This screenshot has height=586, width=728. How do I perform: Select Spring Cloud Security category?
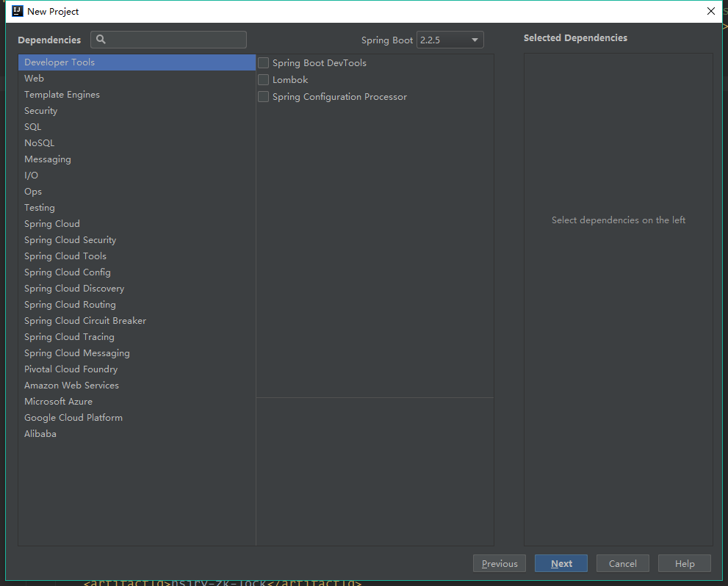click(137, 240)
